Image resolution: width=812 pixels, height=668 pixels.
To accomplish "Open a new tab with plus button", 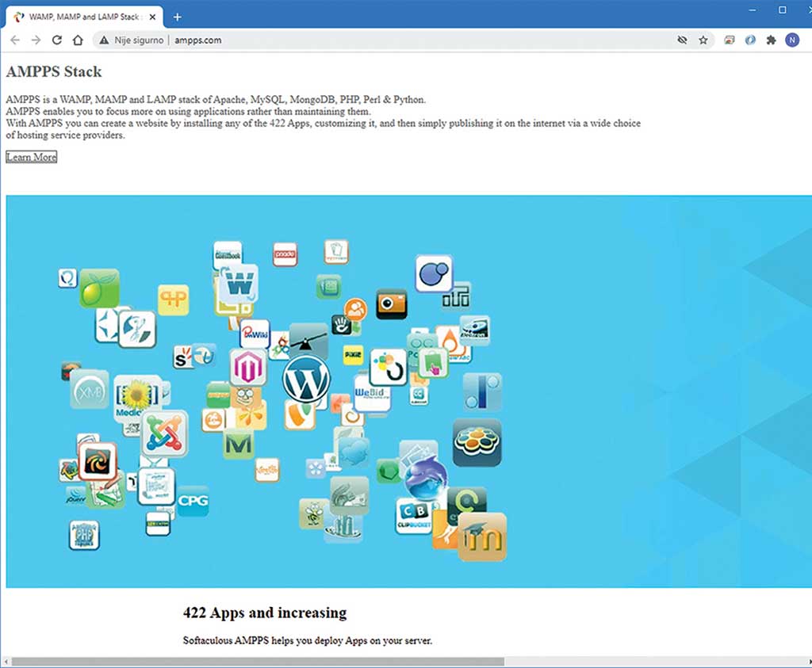I will [x=177, y=17].
